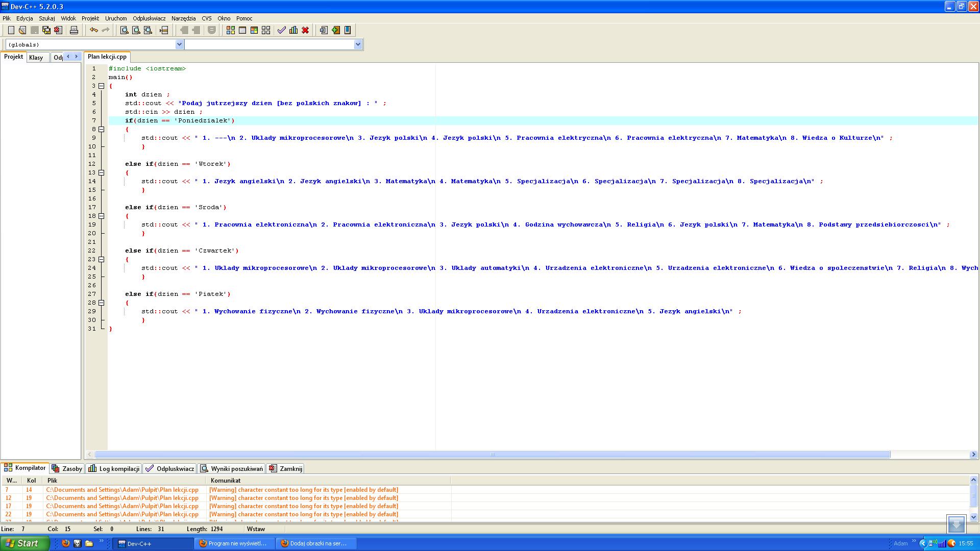Open the Wyniki poszukiwań tab
Image resolution: width=980 pixels, height=551 pixels.
232,468
